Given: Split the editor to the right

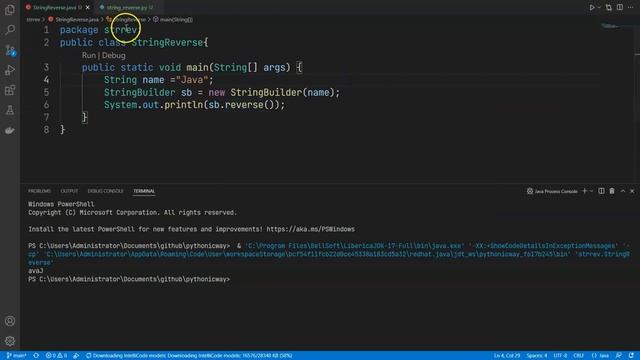Looking at the screenshot, I should pos(620,7).
